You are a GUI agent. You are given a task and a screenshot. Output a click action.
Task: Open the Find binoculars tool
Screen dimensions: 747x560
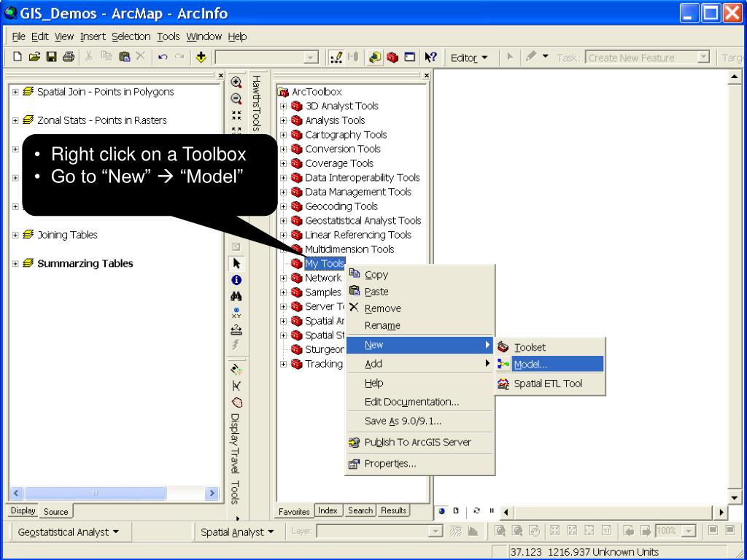pos(236,297)
